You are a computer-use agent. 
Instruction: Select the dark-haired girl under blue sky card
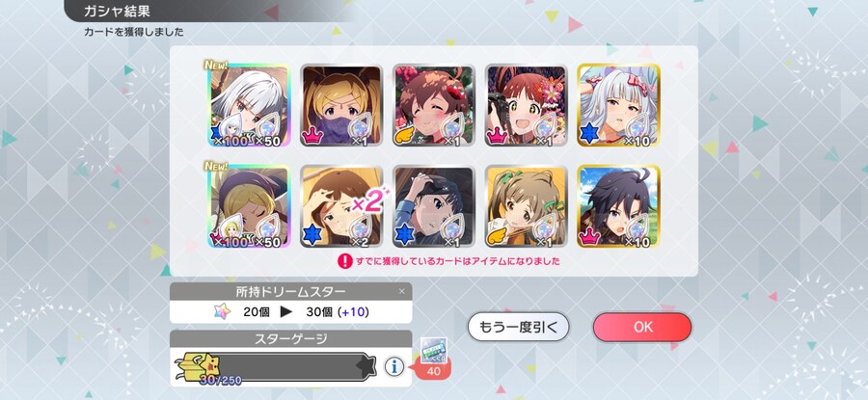click(619, 206)
